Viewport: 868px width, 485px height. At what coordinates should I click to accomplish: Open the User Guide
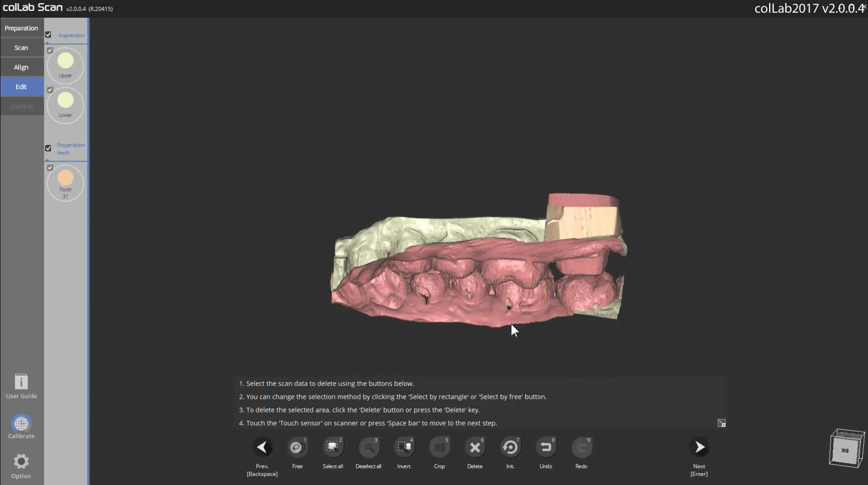(x=21, y=386)
